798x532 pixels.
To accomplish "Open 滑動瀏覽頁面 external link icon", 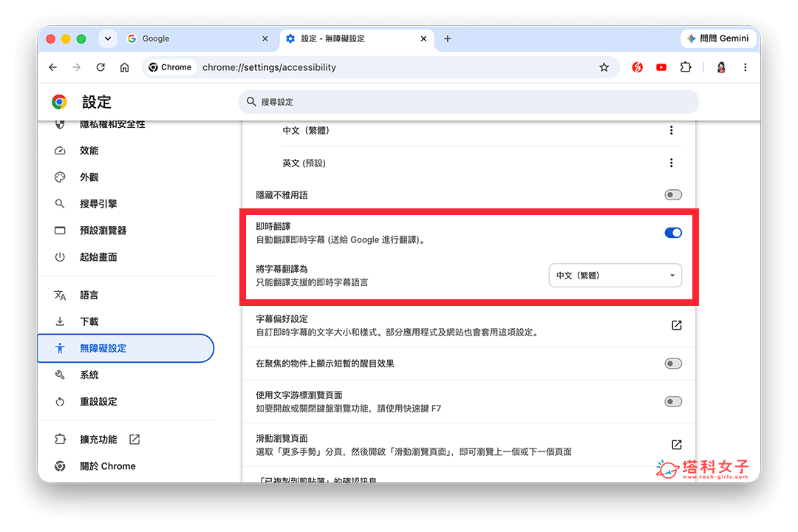I will click(x=676, y=444).
